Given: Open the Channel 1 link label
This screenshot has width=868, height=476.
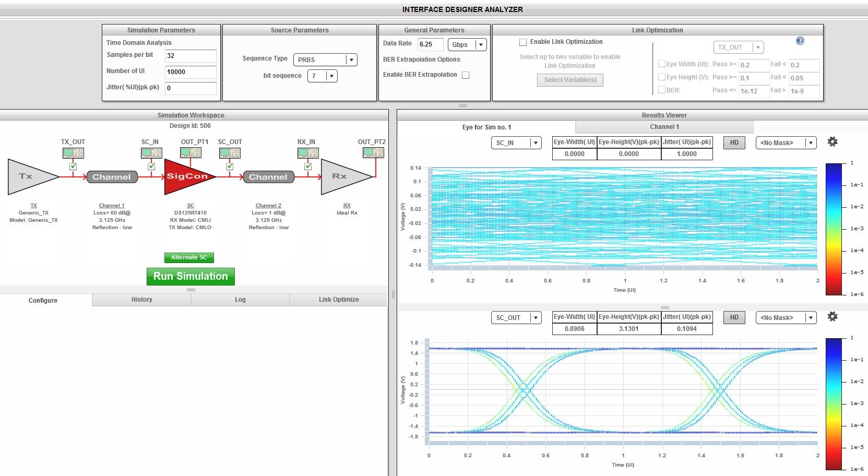Looking at the screenshot, I should (x=112, y=206).
